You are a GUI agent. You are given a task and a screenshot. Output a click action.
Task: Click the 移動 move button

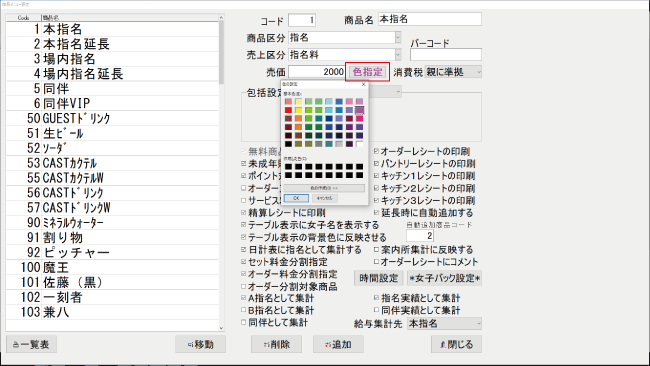coord(200,344)
